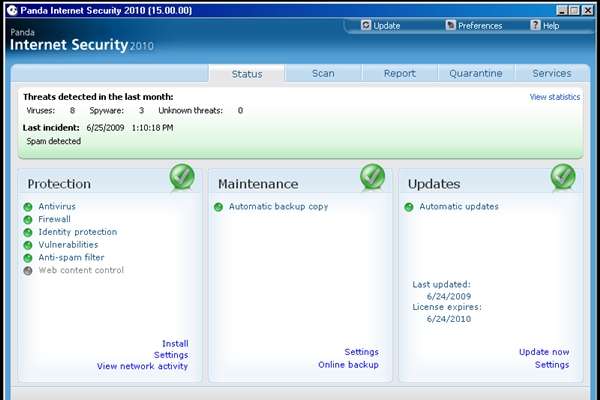Click green status dot beside Vulnerabilities

pyautogui.click(x=28, y=245)
